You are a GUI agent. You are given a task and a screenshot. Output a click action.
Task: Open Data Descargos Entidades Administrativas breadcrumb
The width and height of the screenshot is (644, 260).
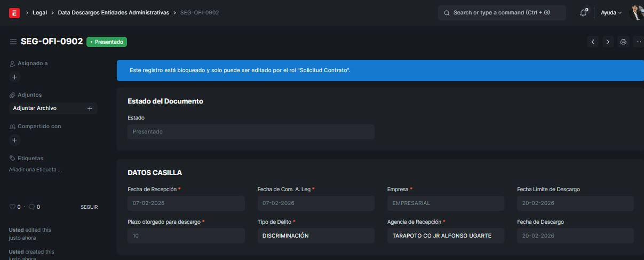113,12
